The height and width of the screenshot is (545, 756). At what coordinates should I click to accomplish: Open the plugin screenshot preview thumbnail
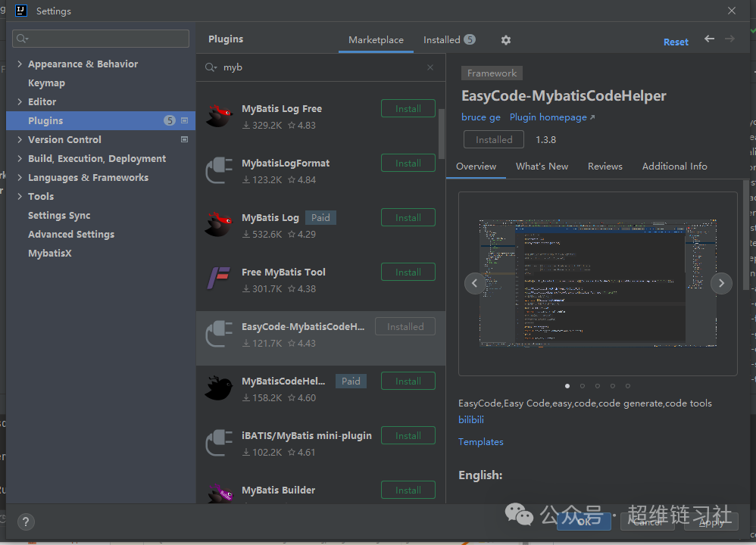coord(598,283)
